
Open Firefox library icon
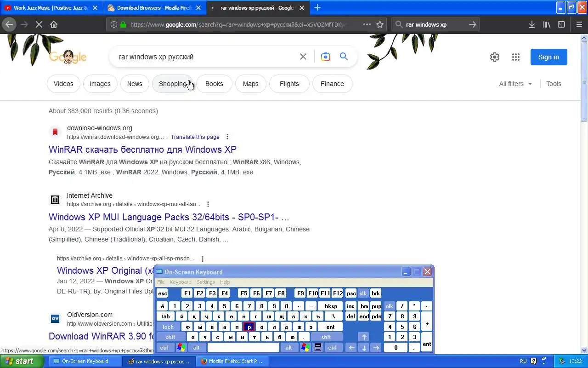(x=547, y=24)
